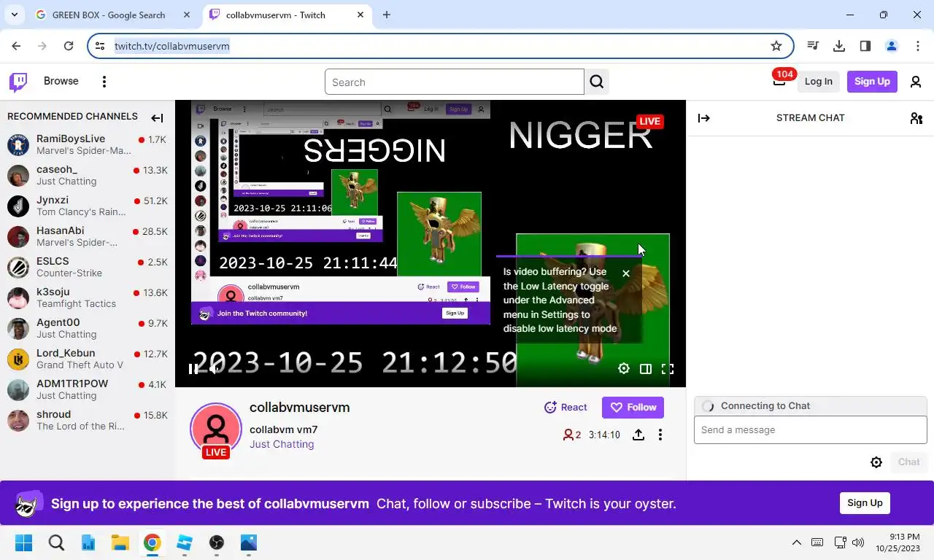Open video player settings gear

(x=624, y=369)
